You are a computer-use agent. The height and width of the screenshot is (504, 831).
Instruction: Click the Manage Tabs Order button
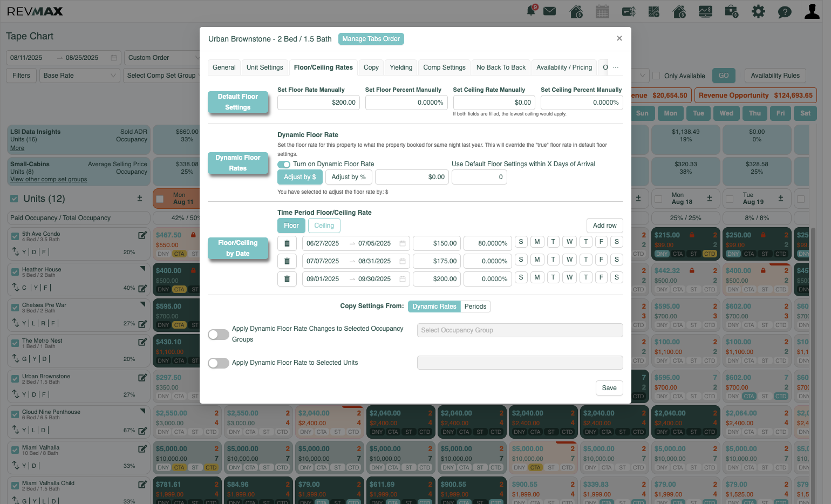pos(371,39)
